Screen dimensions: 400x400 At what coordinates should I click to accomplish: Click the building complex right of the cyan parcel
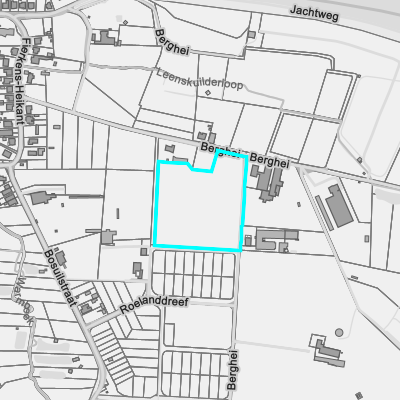(267, 183)
